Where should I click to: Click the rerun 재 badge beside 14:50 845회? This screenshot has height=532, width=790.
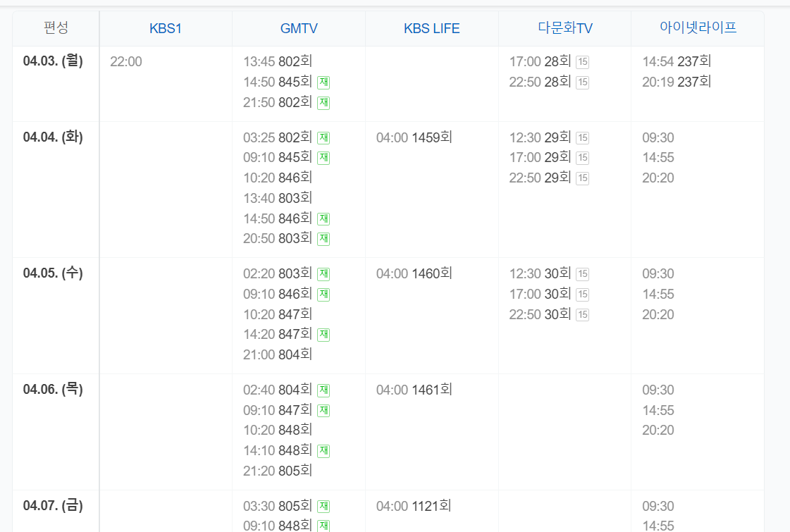[323, 82]
